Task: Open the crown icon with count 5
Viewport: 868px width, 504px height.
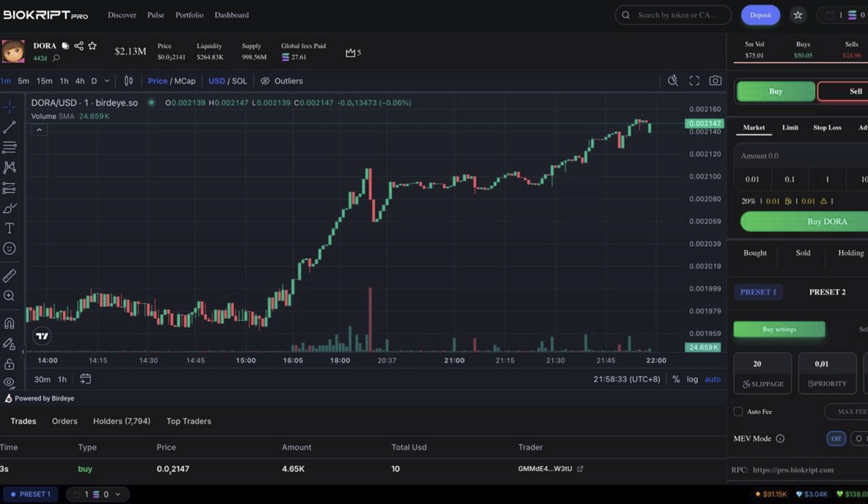Action: coord(353,52)
